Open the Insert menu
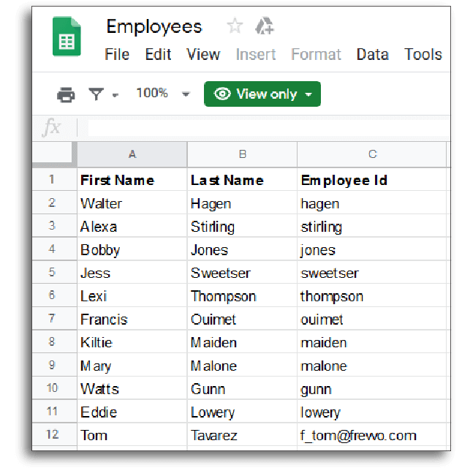The image size is (462, 476). [x=256, y=55]
